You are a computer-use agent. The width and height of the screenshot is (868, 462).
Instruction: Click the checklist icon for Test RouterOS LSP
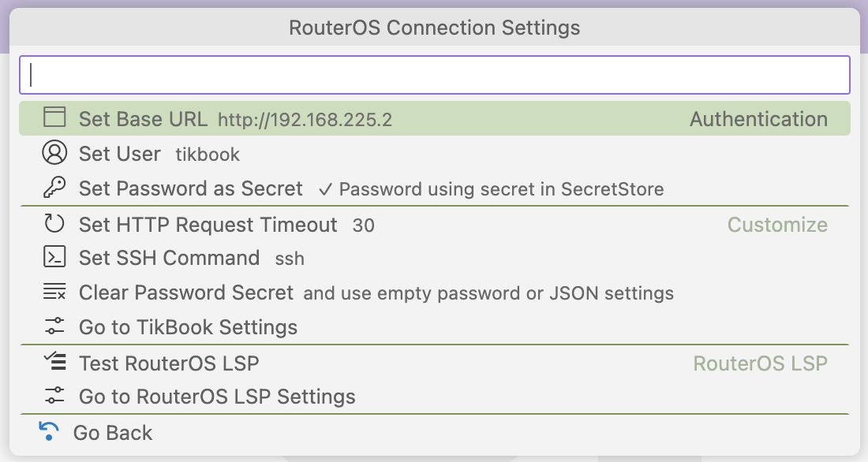point(54,361)
